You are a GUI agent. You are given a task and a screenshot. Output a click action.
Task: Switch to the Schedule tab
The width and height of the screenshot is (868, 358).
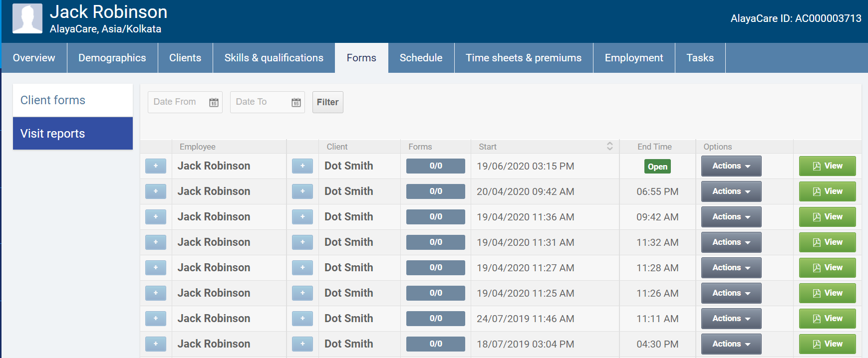[421, 58]
